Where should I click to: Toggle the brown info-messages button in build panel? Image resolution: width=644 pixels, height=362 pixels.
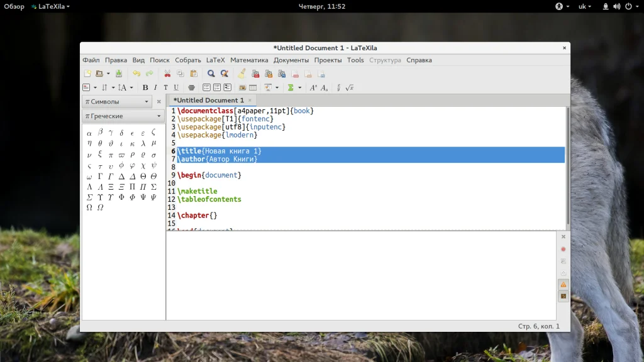(x=563, y=296)
